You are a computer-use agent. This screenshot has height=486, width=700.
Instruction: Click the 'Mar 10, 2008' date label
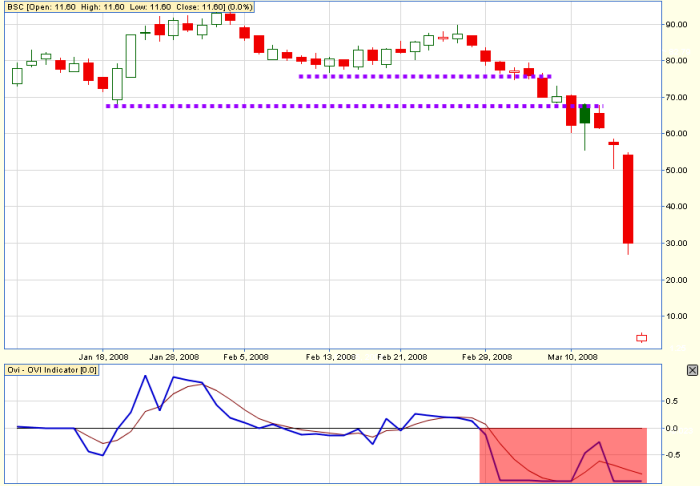(x=572, y=357)
